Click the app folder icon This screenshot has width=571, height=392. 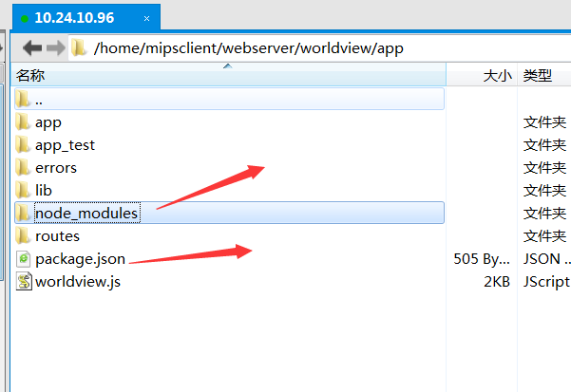(x=23, y=121)
